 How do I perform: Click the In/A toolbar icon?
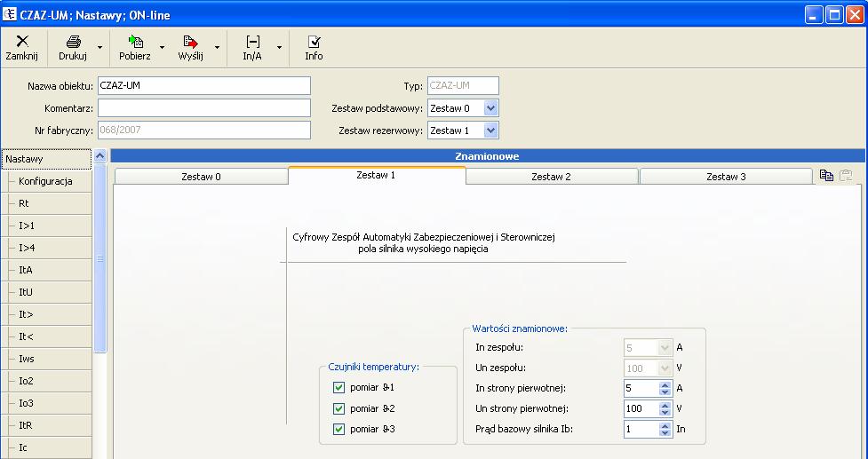coord(253,42)
